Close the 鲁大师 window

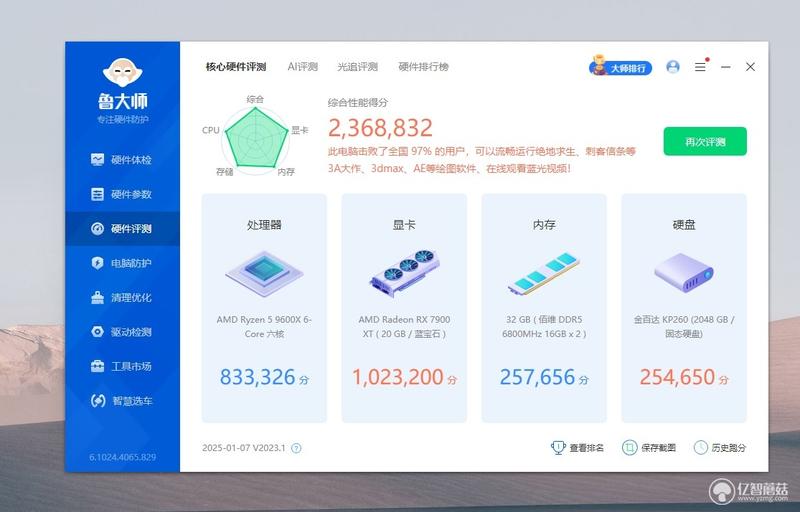pos(750,67)
